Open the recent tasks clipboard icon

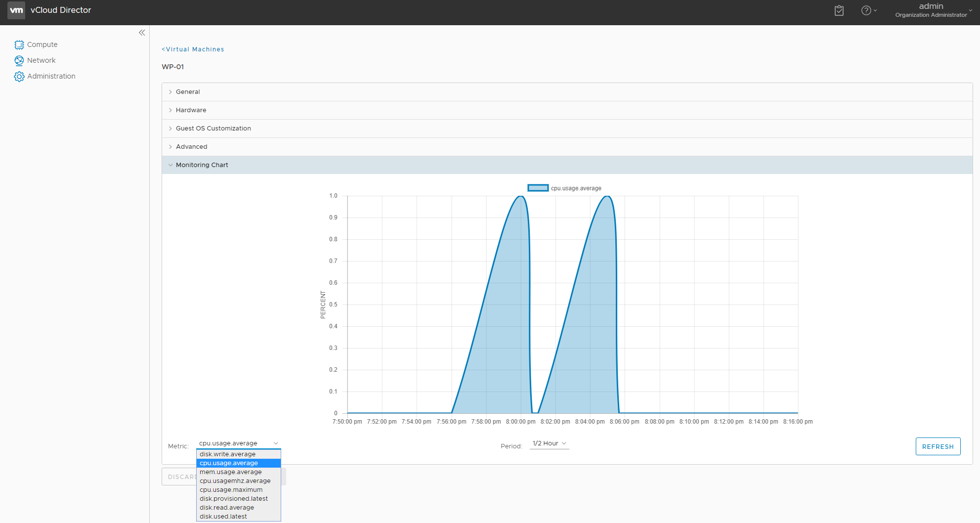click(x=839, y=10)
